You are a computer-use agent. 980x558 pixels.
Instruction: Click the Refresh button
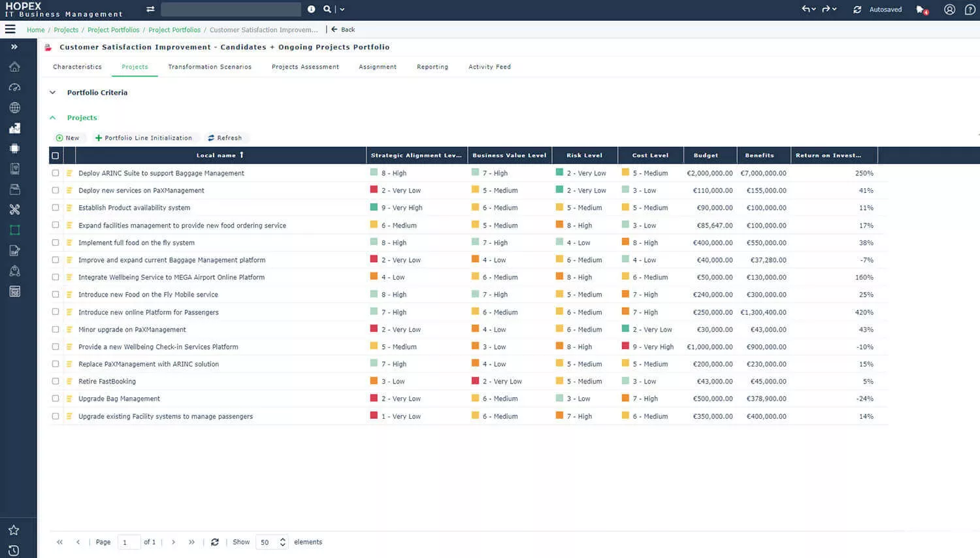225,138
